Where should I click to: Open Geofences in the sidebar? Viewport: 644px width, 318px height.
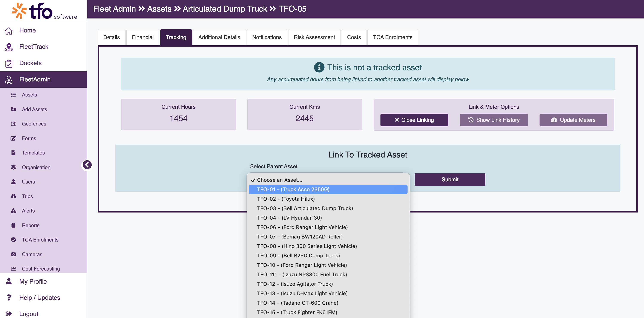tap(43, 124)
